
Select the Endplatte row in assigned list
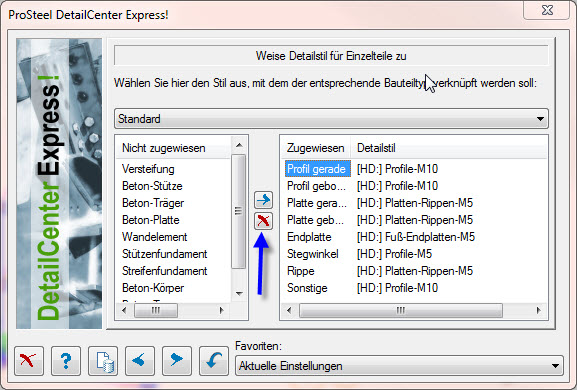[x=415, y=237]
